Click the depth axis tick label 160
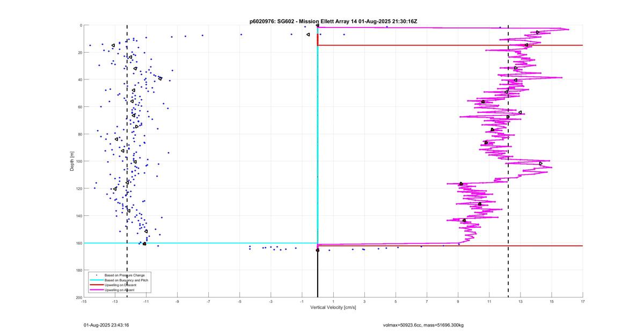 point(78,243)
